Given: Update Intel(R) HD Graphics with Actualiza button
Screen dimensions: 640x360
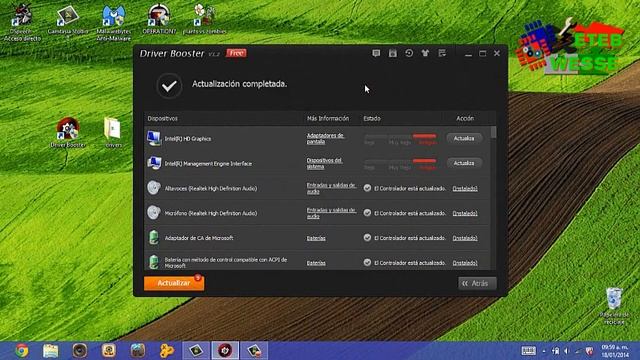Looking at the screenshot, I should pyautogui.click(x=464, y=138).
